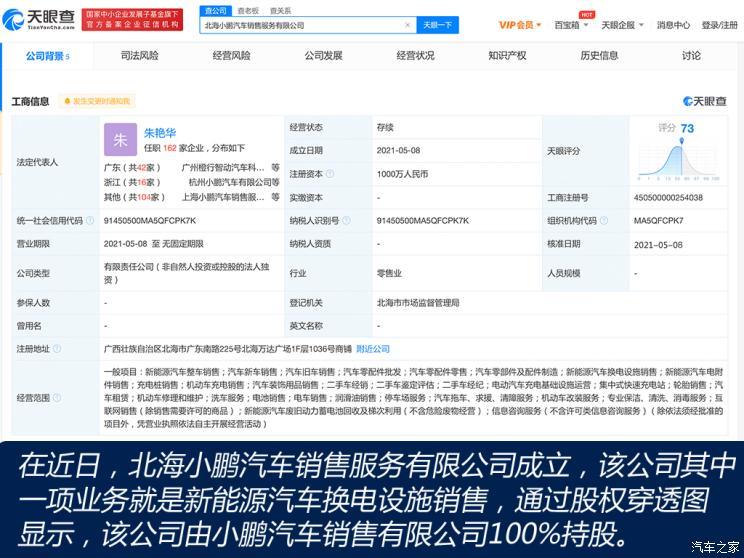The height and width of the screenshot is (558, 744).
Task: Click 登录/注册 link
Action: [x=719, y=25]
